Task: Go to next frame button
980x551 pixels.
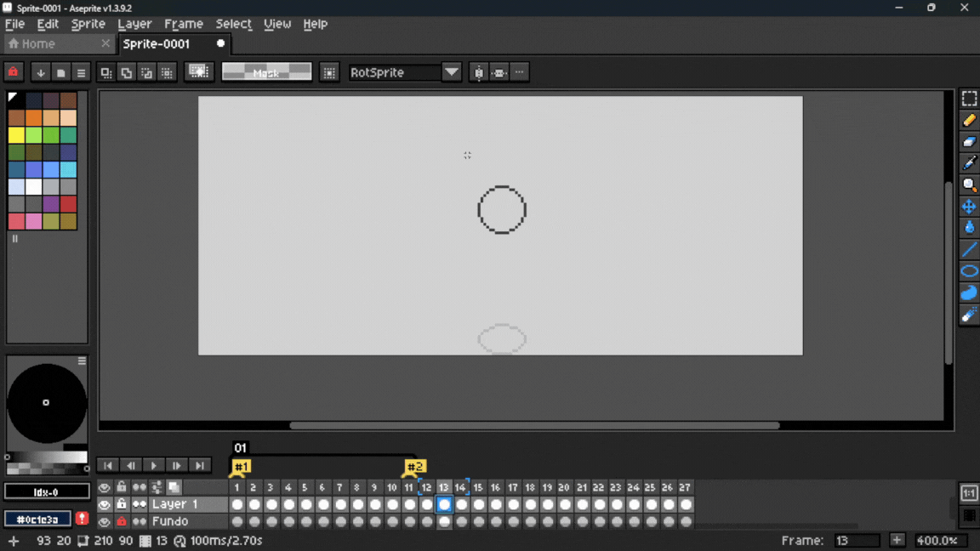Action: [177, 465]
